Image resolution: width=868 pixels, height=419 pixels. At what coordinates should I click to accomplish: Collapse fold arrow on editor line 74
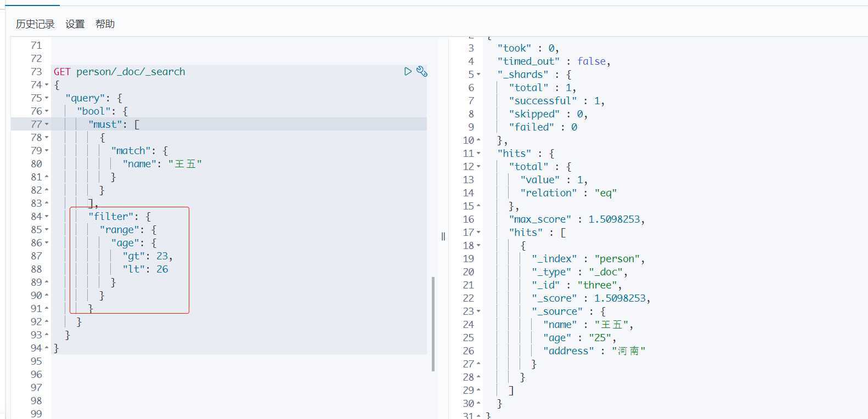(47, 85)
